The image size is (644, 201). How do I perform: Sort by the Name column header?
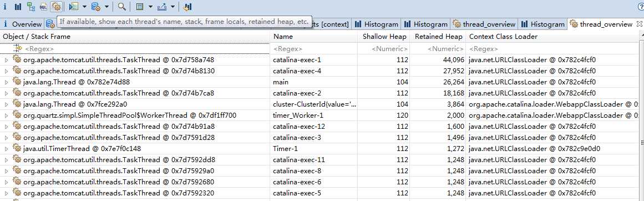click(x=314, y=37)
